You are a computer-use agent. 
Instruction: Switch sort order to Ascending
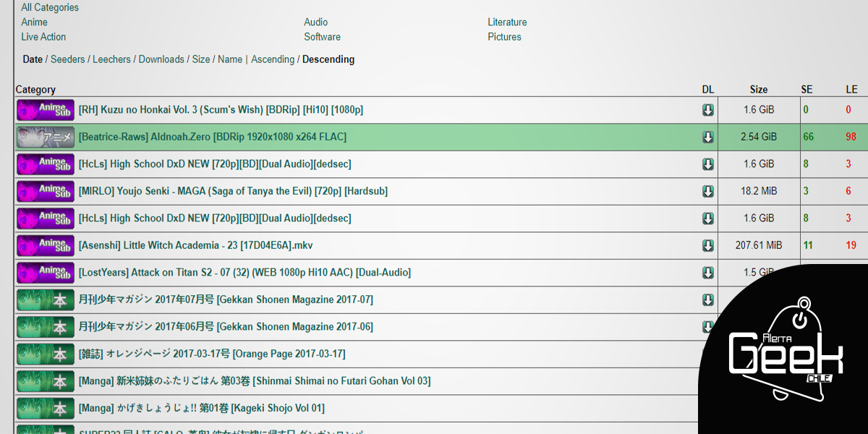pos(273,59)
